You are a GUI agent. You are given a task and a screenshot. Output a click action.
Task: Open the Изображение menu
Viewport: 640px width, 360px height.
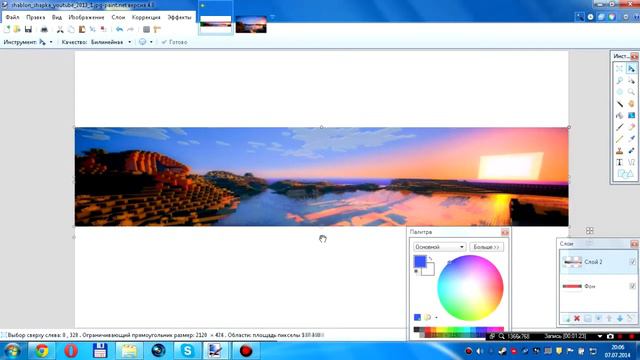(86, 17)
